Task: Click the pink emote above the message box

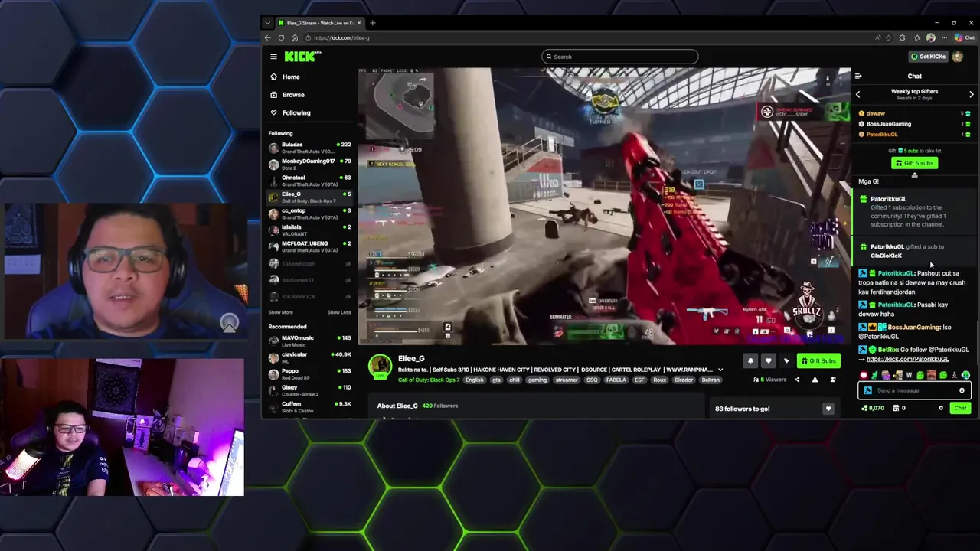Action: click(864, 376)
